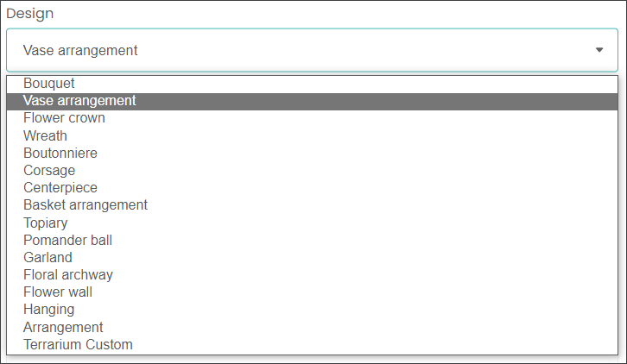Screen dimensions: 627x364
Task: Choose the highlighted Vase arrangement option
Action: pos(313,101)
